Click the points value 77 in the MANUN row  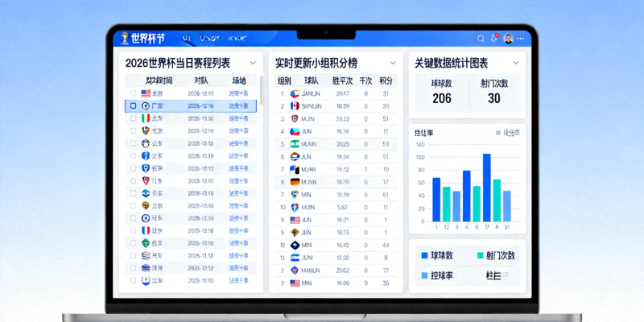pos(386,270)
